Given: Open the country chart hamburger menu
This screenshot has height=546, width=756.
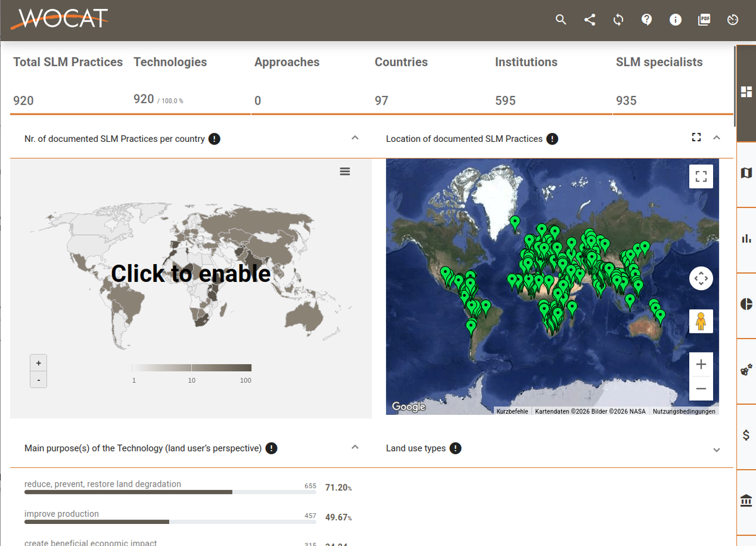Looking at the screenshot, I should coord(345,171).
